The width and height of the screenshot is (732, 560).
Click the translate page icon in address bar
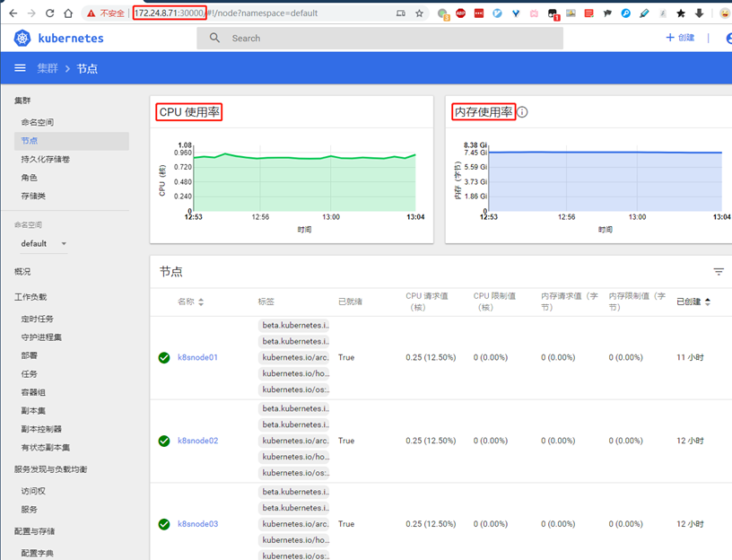[401, 13]
